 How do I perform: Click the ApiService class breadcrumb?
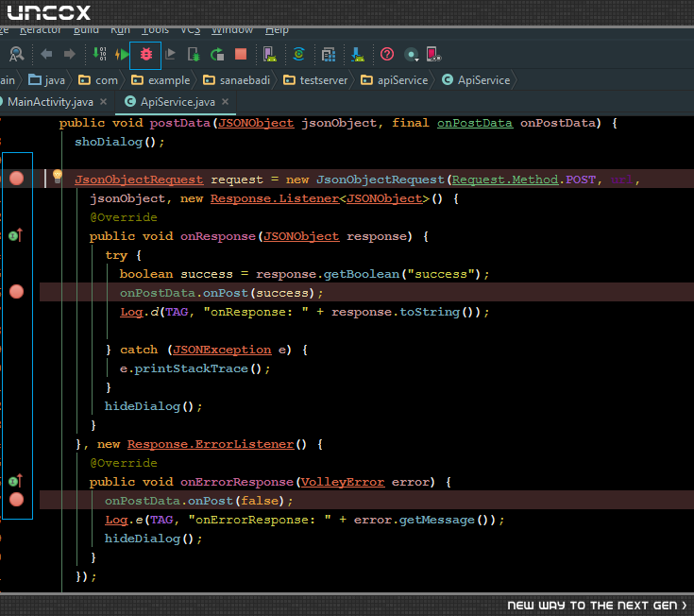coord(476,80)
